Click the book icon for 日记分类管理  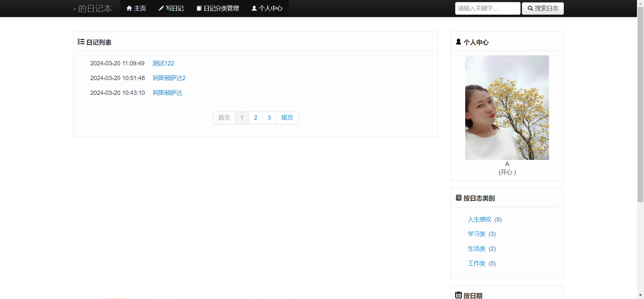[x=199, y=8]
